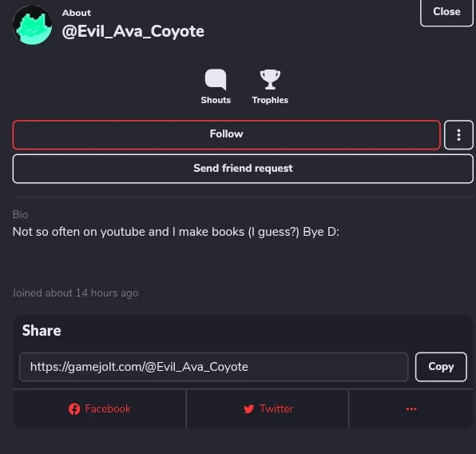Send a friend request to this user
The height and width of the screenshot is (454, 476).
[x=243, y=169]
